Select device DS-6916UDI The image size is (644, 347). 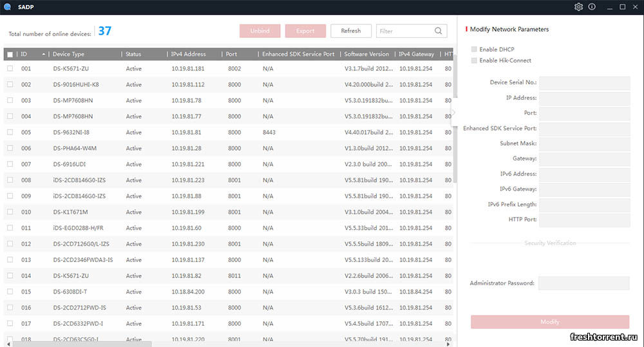(70, 164)
